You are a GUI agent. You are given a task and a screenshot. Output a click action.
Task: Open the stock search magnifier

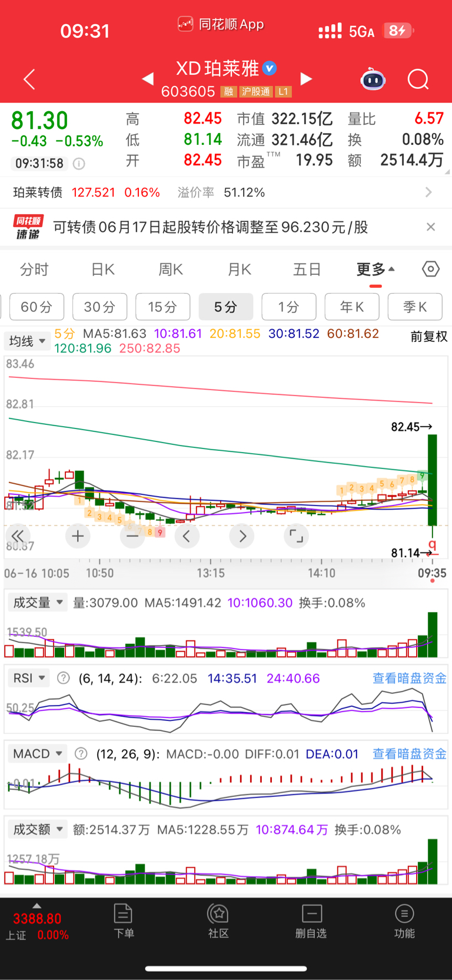[418, 79]
